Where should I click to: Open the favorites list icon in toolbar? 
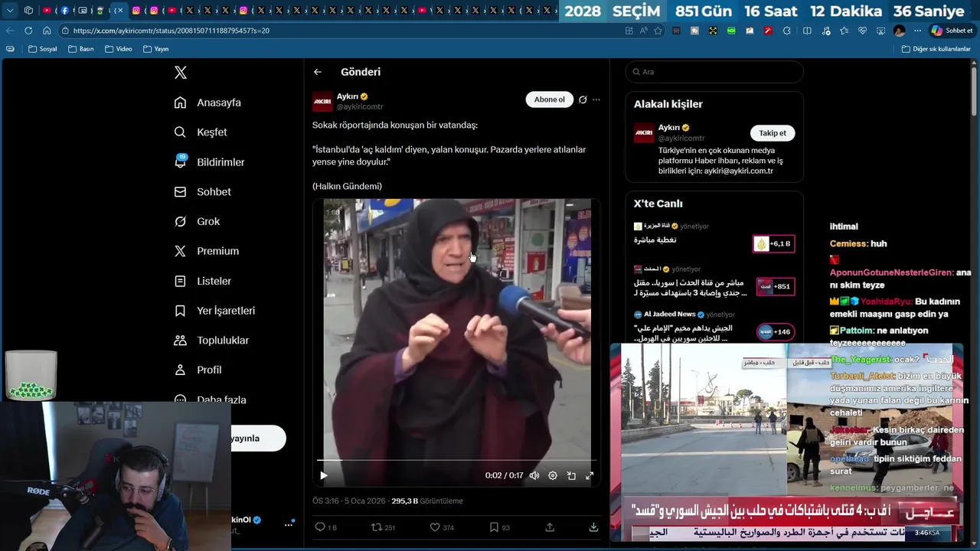click(x=844, y=31)
